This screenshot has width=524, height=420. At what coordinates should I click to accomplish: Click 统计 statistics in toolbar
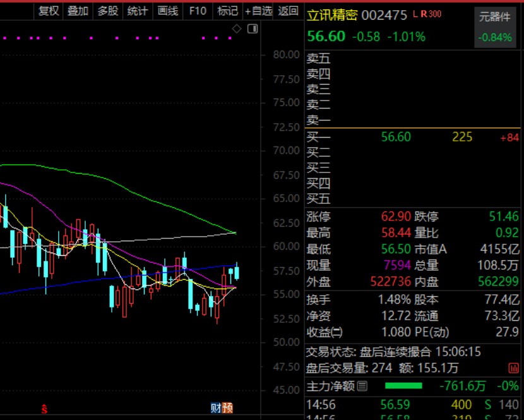(138, 11)
